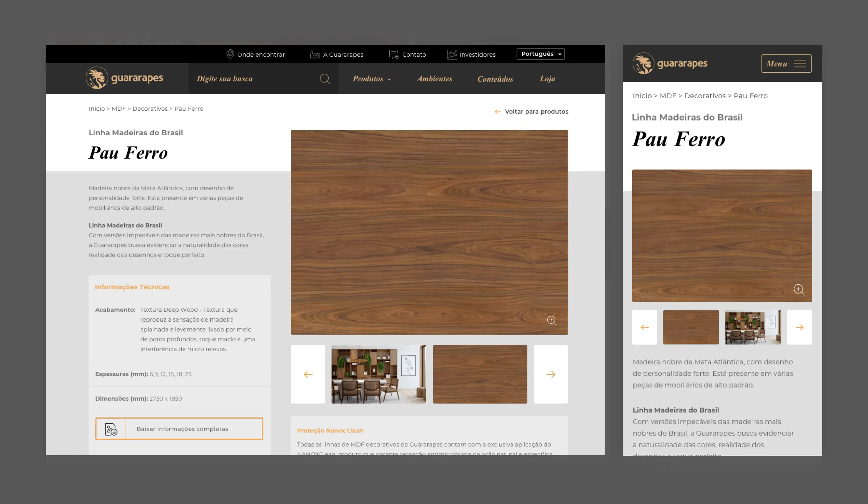
Task: Click the Guararapes logo in desktop header
Action: [x=124, y=78]
